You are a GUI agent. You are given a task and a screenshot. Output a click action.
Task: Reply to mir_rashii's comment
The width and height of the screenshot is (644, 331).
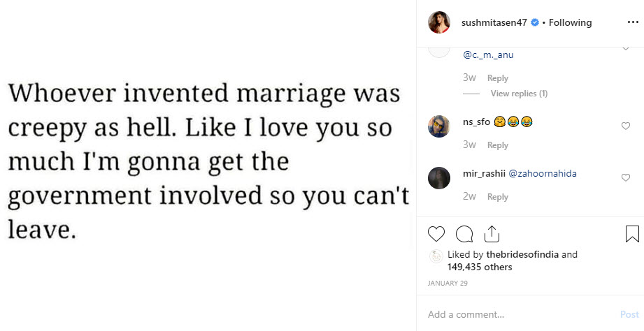point(498,197)
